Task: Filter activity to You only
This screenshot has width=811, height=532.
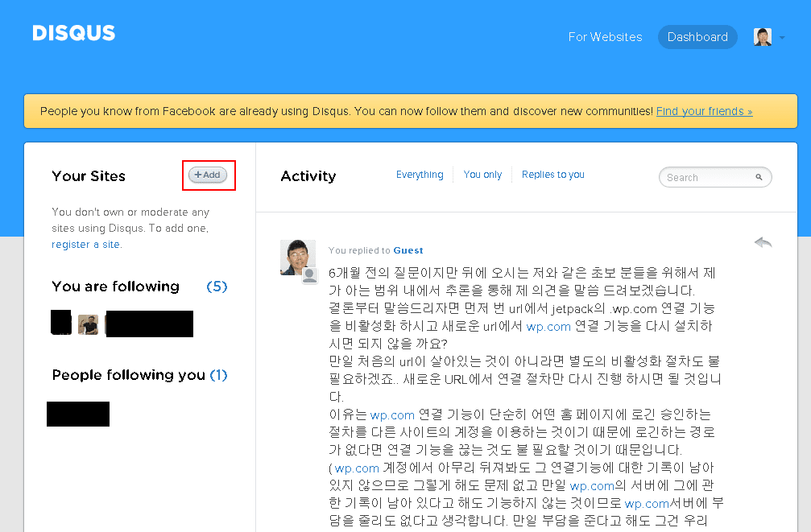Action: click(x=482, y=175)
